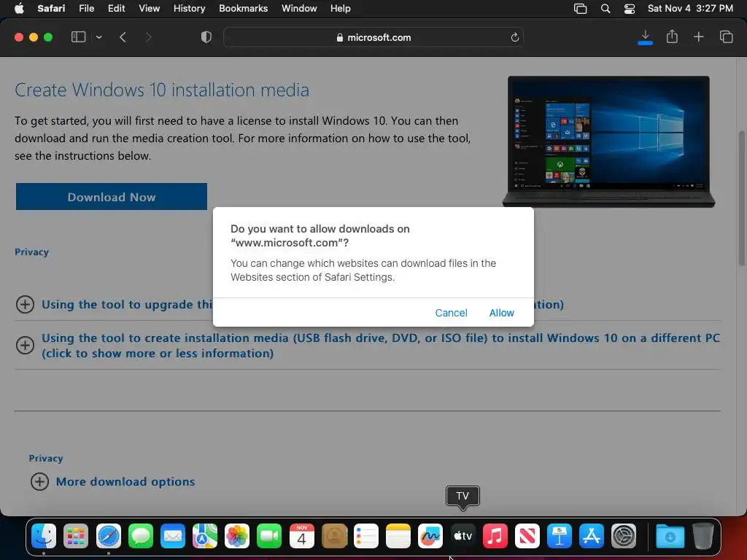Open Apple TV from the Dock
This screenshot has height=560, width=747.
point(462,536)
